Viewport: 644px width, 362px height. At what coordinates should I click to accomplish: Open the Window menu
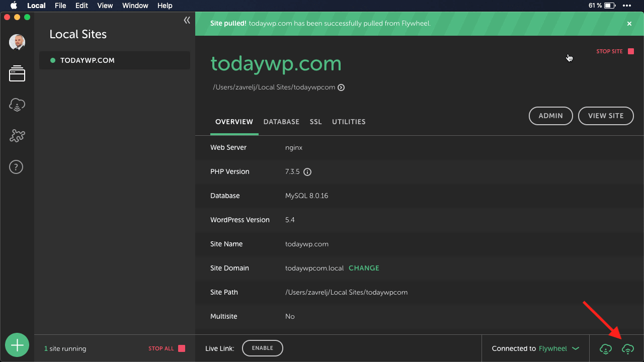coord(135,6)
